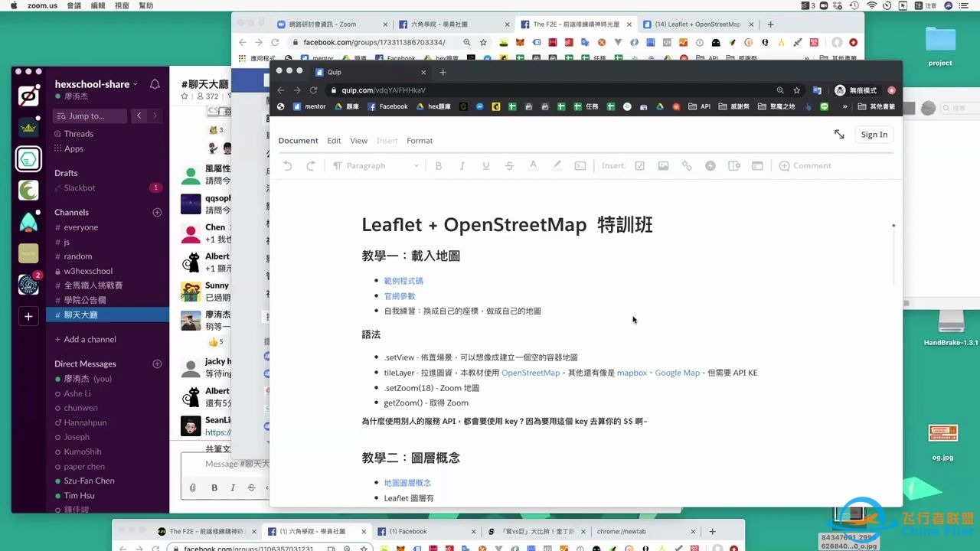Click the lightning bolt insert icon in Quip
The image size is (980, 551).
(x=710, y=165)
